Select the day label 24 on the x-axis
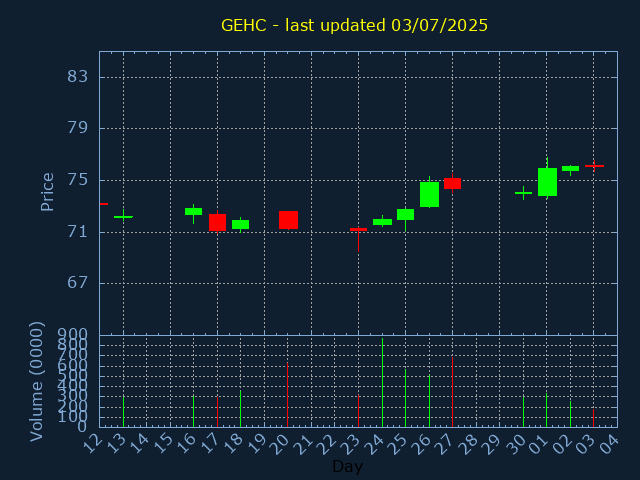 (375, 444)
